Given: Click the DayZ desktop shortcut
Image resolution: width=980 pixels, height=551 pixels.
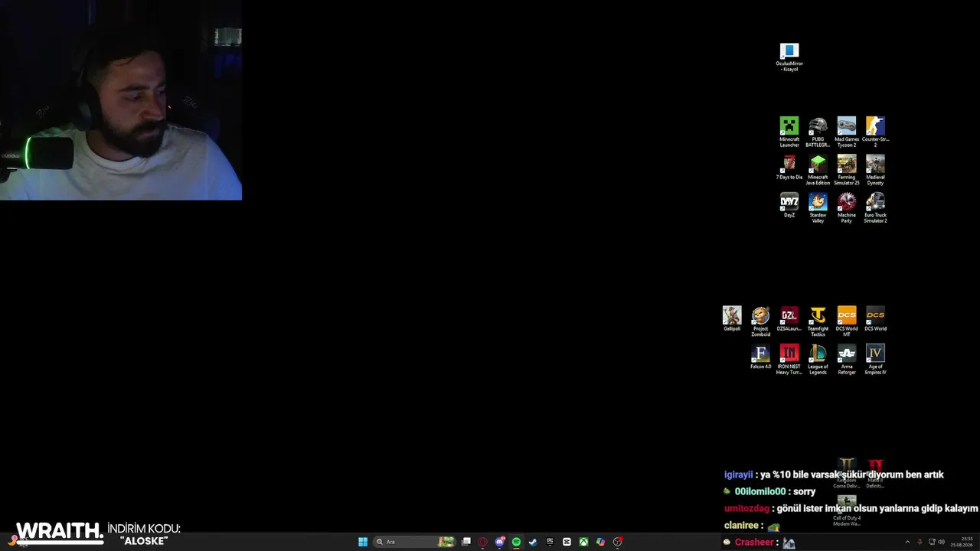Looking at the screenshot, I should pos(789,205).
